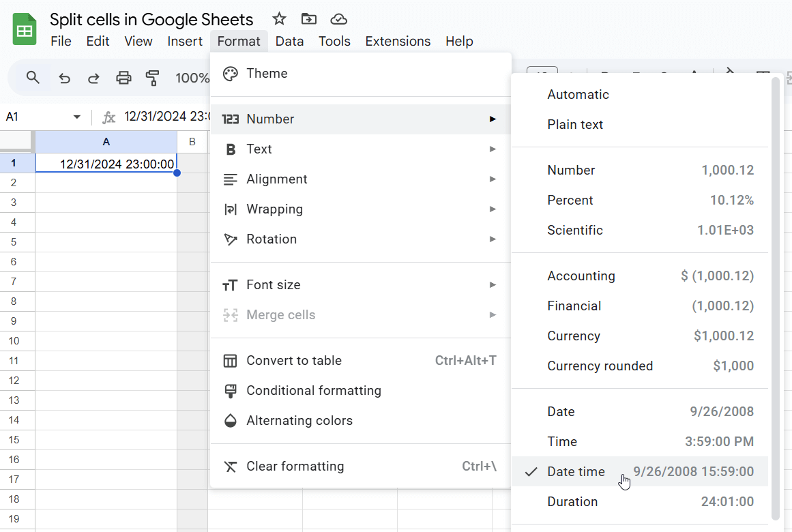Check document sync status via cloud icon
The height and width of the screenshot is (532, 792).
coord(338,19)
